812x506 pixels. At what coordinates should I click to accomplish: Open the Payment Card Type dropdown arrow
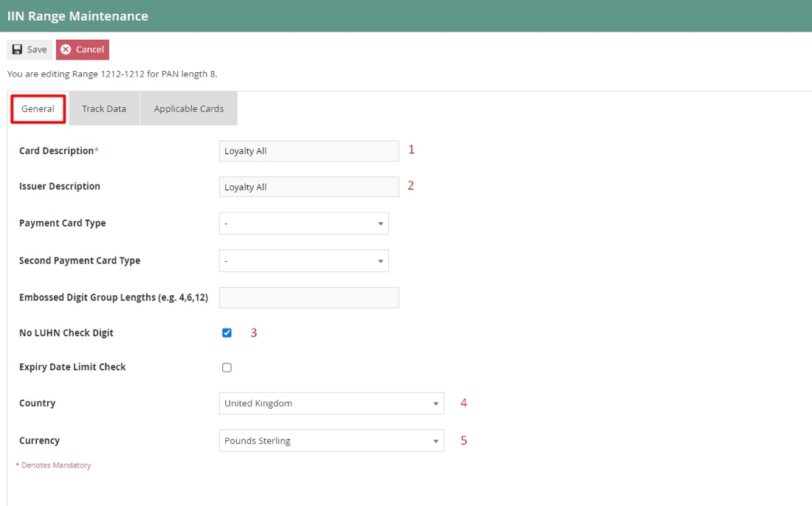pos(381,223)
